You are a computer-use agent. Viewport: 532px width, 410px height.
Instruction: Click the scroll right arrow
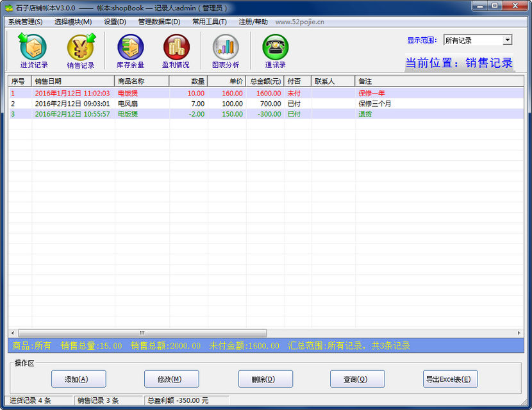pyautogui.click(x=519, y=333)
